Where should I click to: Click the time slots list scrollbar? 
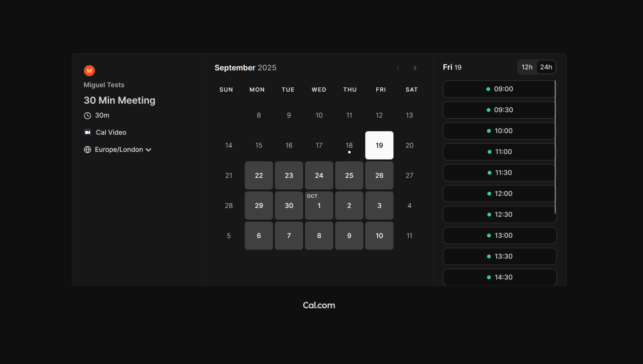[555, 147]
